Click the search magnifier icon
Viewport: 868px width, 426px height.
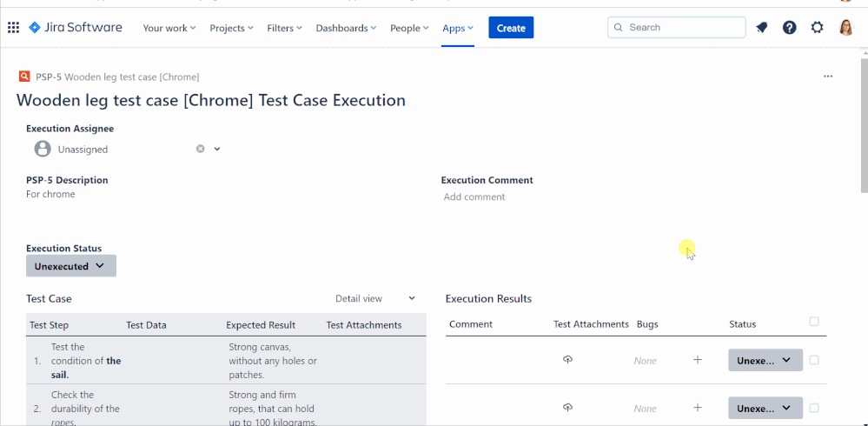click(x=619, y=27)
